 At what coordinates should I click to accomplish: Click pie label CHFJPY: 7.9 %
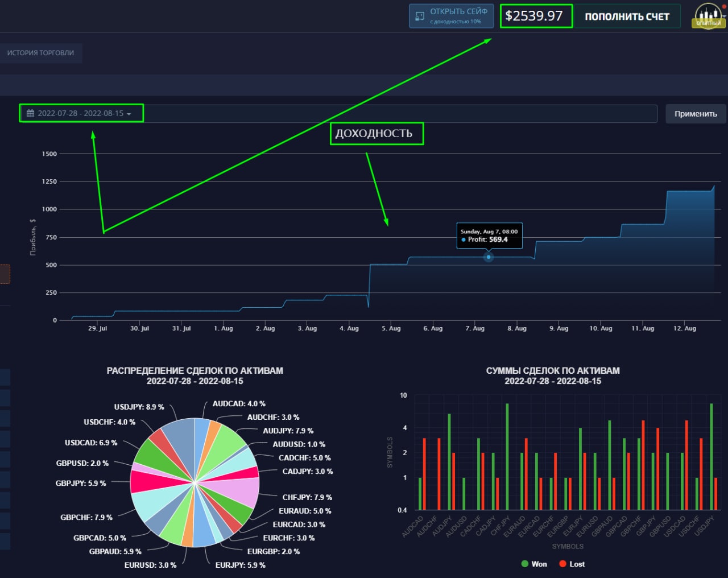(307, 497)
